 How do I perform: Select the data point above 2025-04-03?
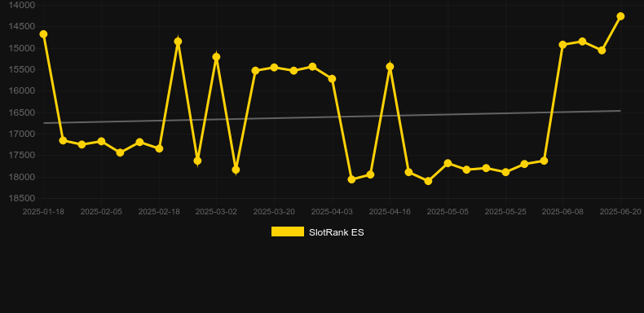pos(333,79)
